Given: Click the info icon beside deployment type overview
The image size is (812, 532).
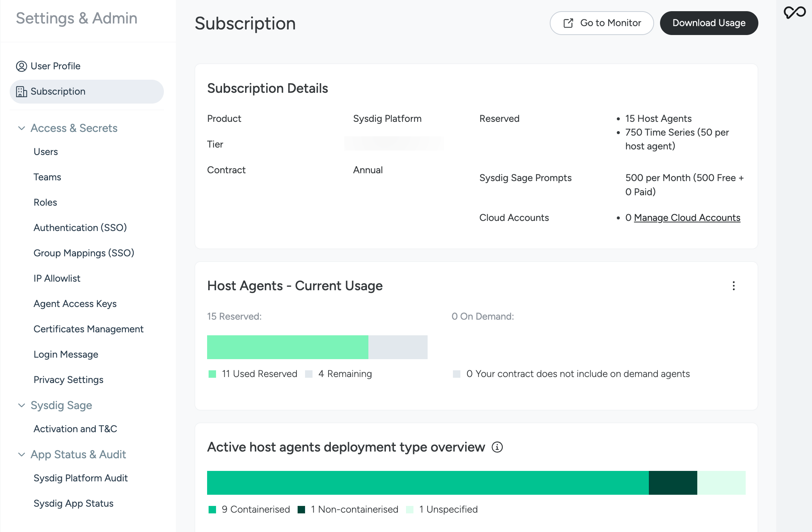Looking at the screenshot, I should click(x=497, y=447).
